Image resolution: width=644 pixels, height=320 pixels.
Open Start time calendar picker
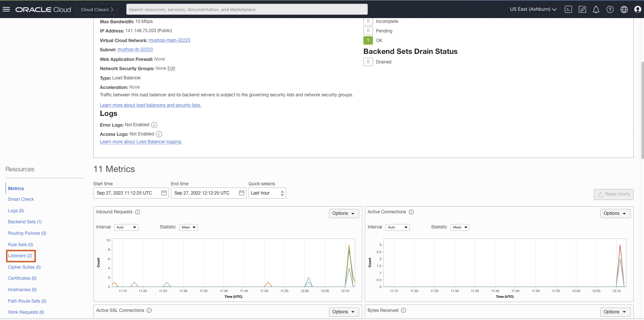164,193
